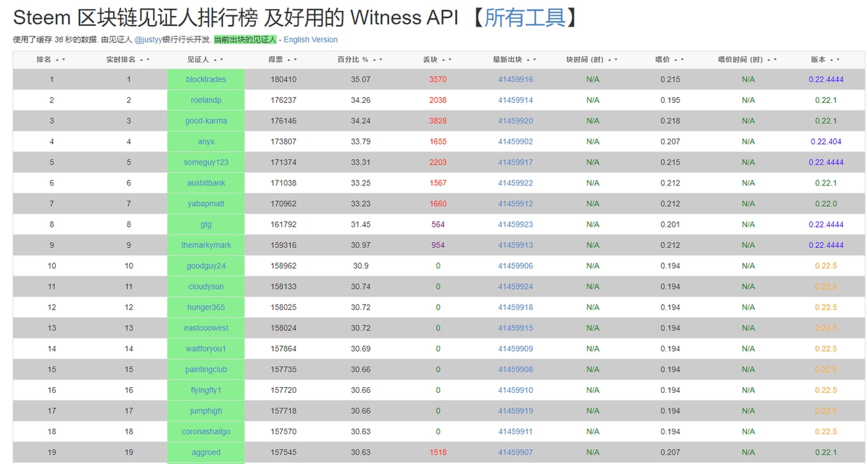This screenshot has width=868, height=464.
Task: Select missed blocks value 954
Action: coord(438,245)
